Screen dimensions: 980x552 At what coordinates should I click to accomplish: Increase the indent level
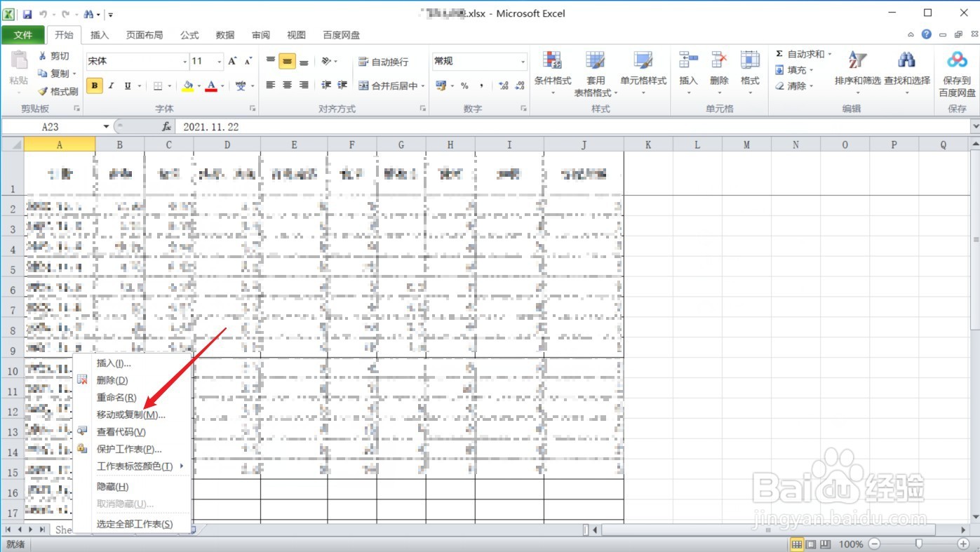click(x=342, y=85)
